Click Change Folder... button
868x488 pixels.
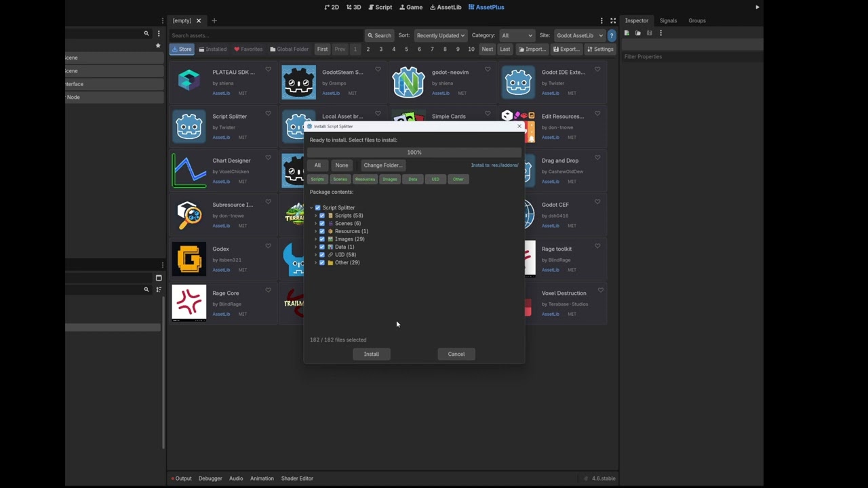point(383,165)
